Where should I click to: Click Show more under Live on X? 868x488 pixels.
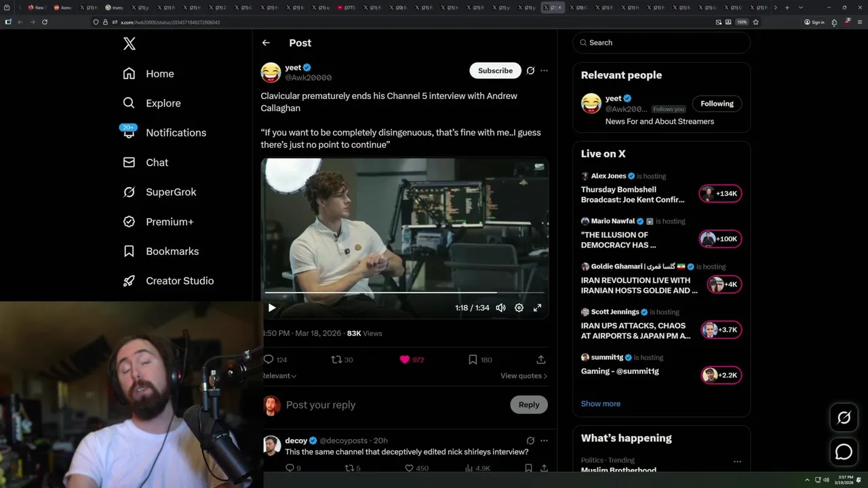[600, 404]
